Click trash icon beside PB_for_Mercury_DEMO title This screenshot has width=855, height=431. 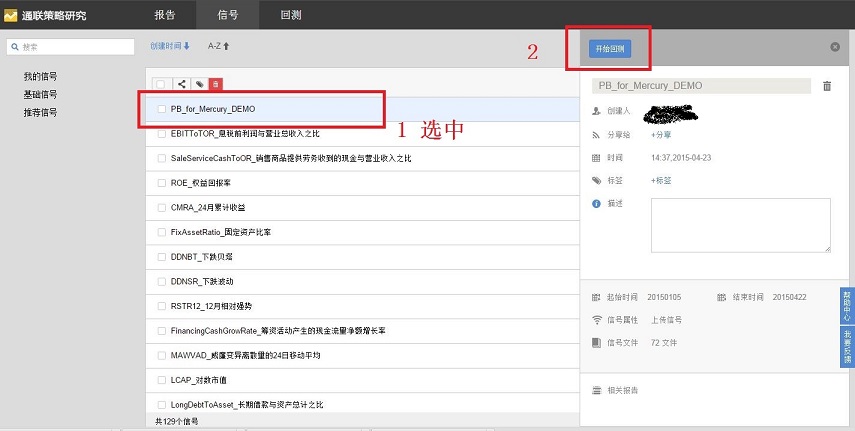pos(826,86)
